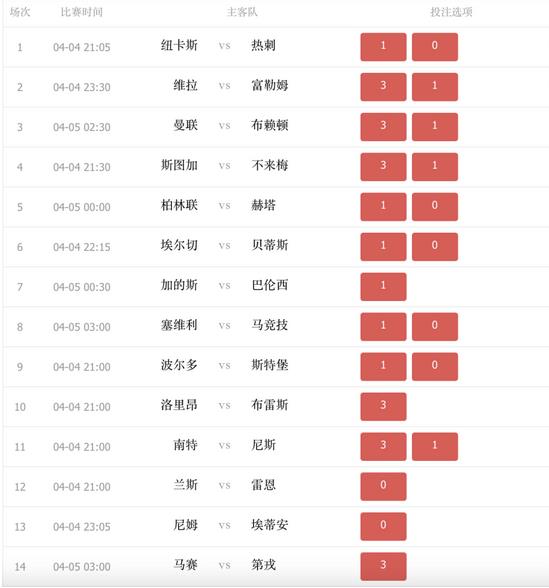Select option 1 for 波尔多 vs 斯特堡
The image size is (549, 588).
[383, 367]
